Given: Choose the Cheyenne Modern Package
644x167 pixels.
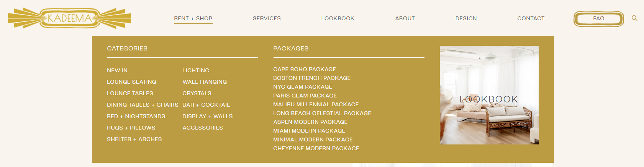Looking at the screenshot, I should [316, 148].
